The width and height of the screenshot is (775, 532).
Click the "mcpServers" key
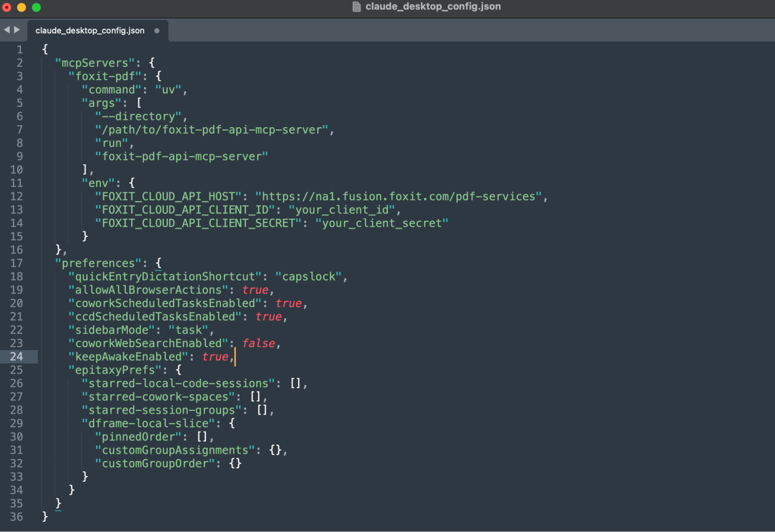95,63
